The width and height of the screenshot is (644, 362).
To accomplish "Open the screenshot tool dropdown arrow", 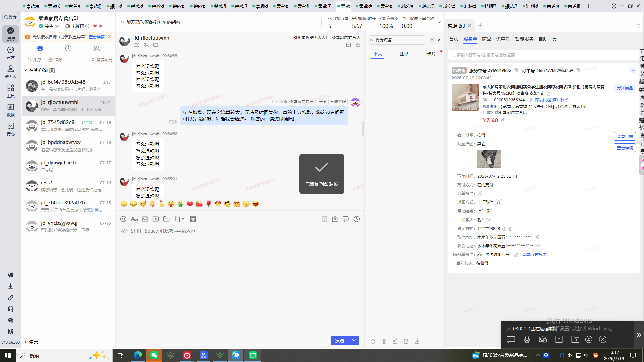I will [x=183, y=219].
